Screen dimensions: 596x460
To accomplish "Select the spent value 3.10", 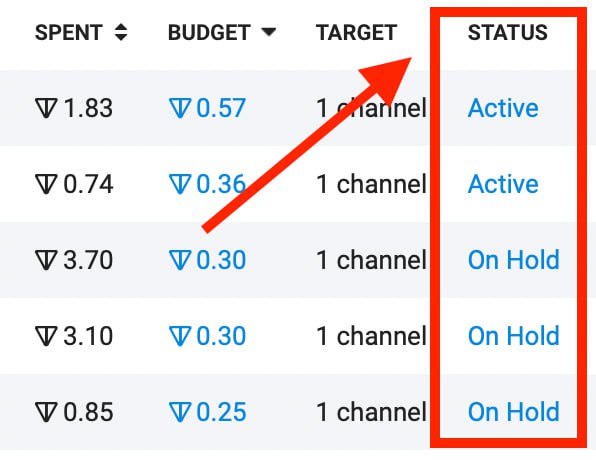I will [88, 336].
